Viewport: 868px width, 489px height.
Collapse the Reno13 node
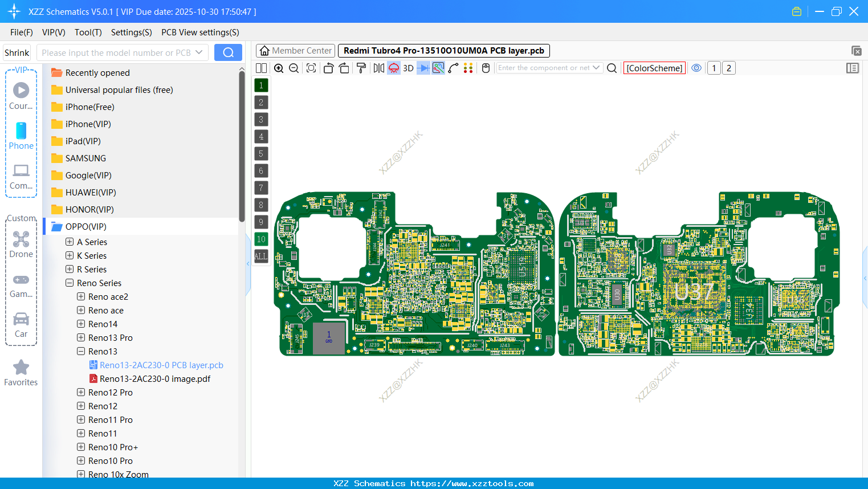(x=81, y=351)
